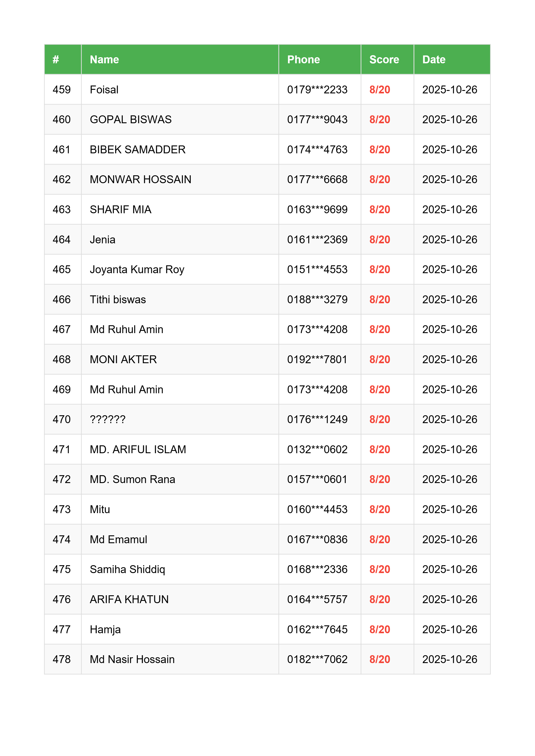Click the Name column header
Image resolution: width=535 pixels, height=756 pixels.
(104, 60)
